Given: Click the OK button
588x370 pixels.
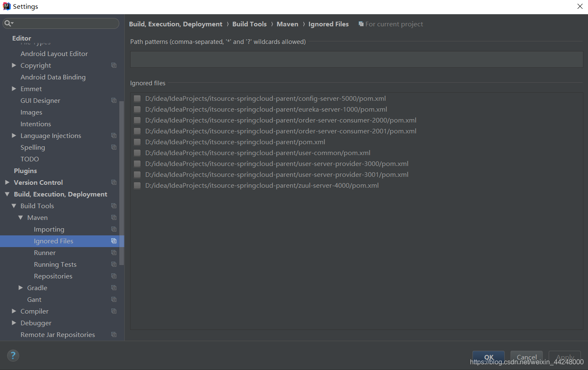Looking at the screenshot, I should click(x=488, y=357).
